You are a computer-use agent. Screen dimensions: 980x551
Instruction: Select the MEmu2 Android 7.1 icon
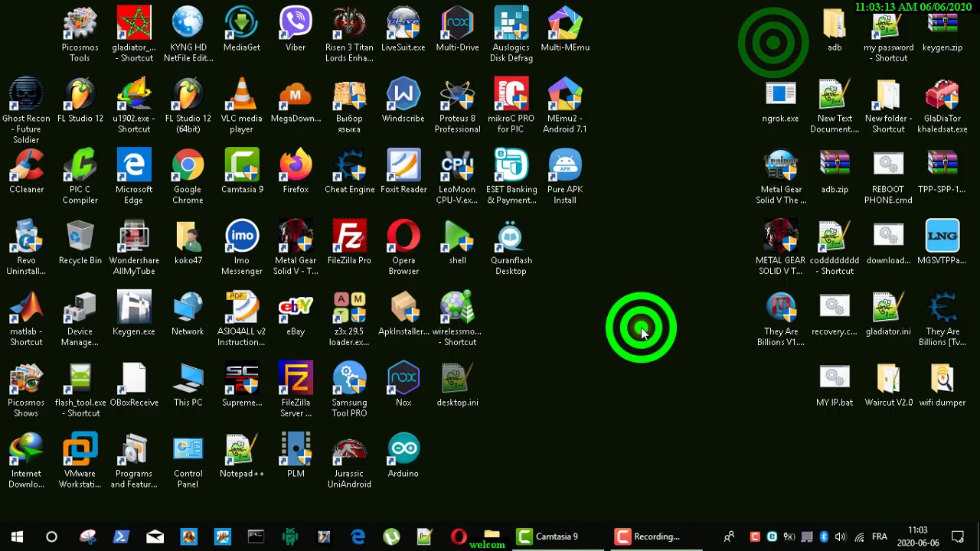pyautogui.click(x=565, y=106)
